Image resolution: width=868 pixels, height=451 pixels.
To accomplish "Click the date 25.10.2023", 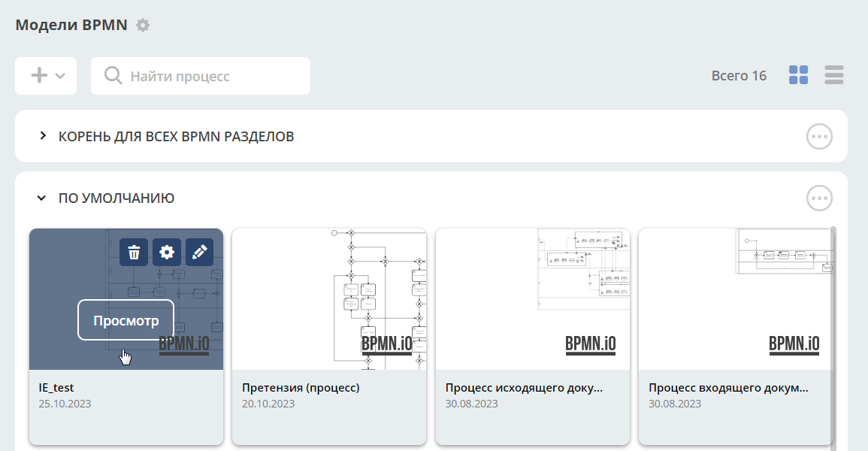I will click(x=65, y=404).
